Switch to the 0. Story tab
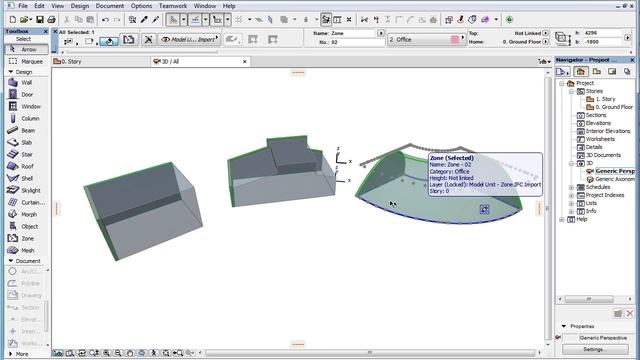 point(100,62)
